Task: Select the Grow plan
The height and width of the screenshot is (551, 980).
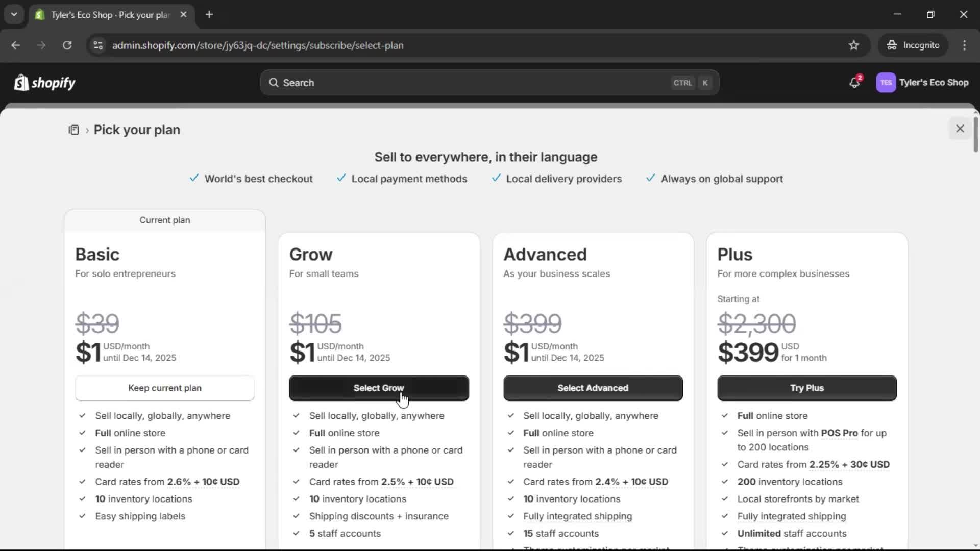Action: tap(379, 388)
